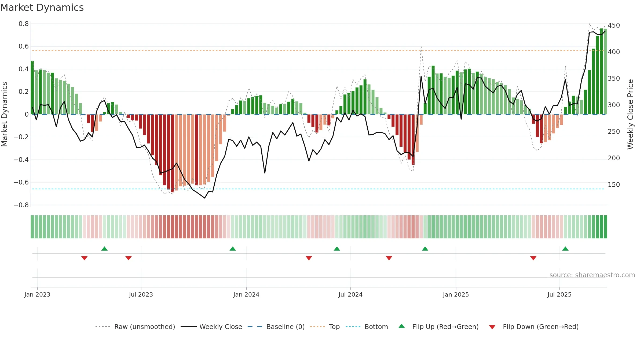This screenshot has width=644, height=362.
Task: Click the 300 tick on price axis
Action: (x=614, y=105)
